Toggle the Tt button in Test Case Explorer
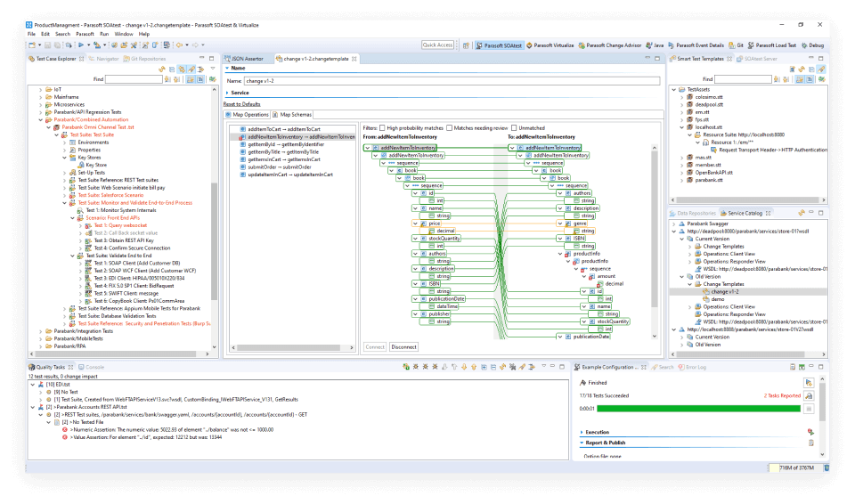The height and width of the screenshot is (504, 855). pos(200,79)
